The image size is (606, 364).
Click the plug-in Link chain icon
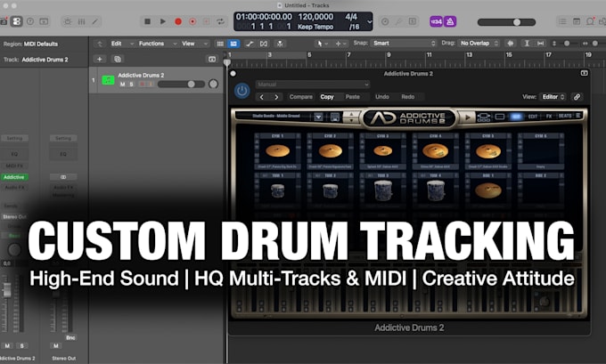click(x=577, y=97)
